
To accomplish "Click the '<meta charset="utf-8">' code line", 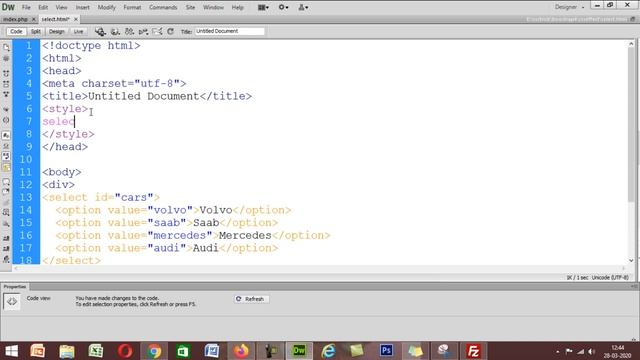I will coord(114,84).
